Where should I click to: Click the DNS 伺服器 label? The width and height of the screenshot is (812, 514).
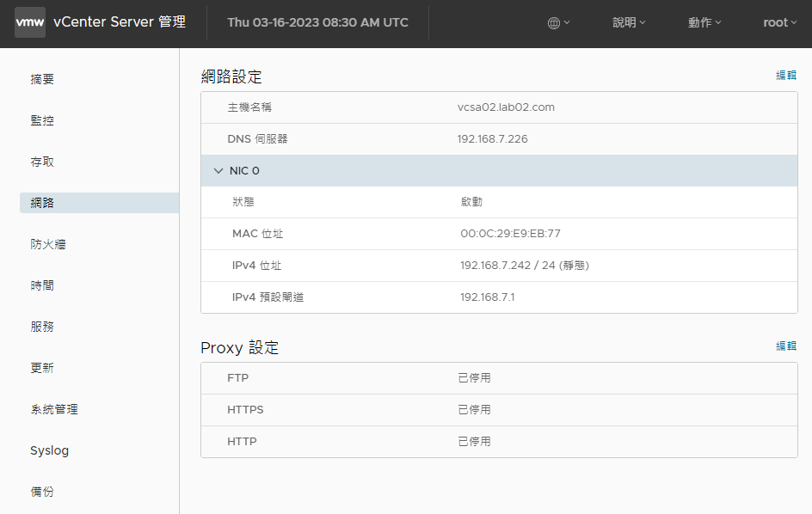(x=258, y=138)
